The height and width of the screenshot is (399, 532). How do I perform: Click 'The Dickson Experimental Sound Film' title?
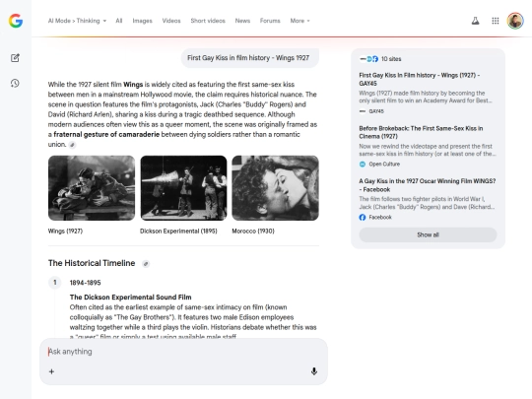coord(131,298)
